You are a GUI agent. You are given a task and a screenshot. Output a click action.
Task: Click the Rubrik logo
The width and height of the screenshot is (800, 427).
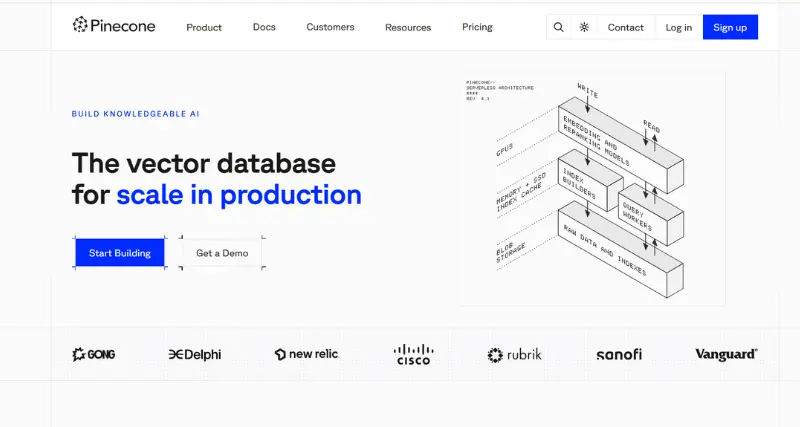pyautogui.click(x=515, y=354)
